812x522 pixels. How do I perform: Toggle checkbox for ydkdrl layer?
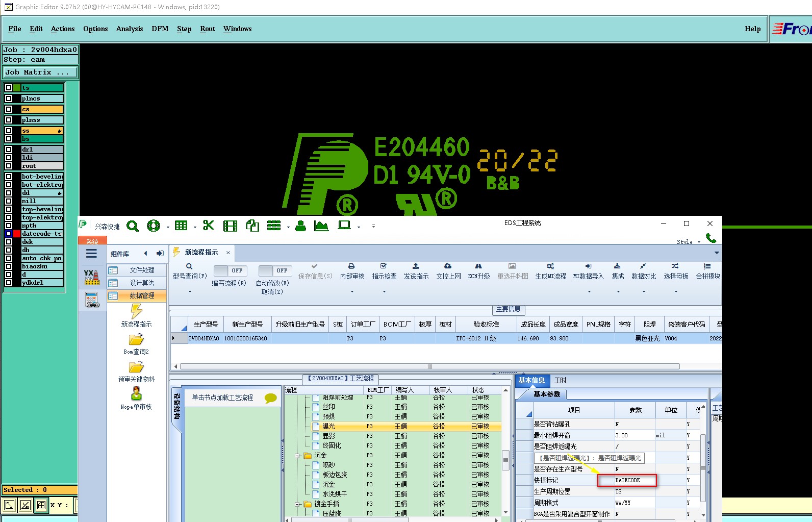click(9, 283)
